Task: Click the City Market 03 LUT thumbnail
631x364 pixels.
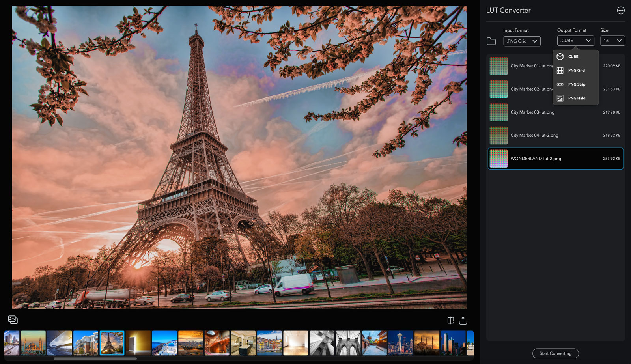Action: click(x=498, y=112)
